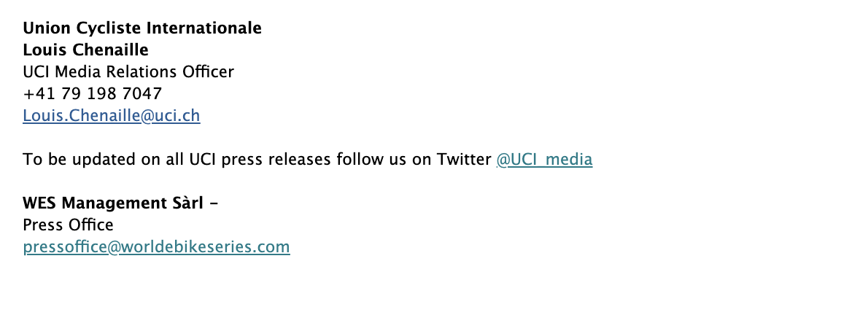Click the phone number +41 79 198 7047
This screenshot has height=315, width=868.
coord(93,93)
